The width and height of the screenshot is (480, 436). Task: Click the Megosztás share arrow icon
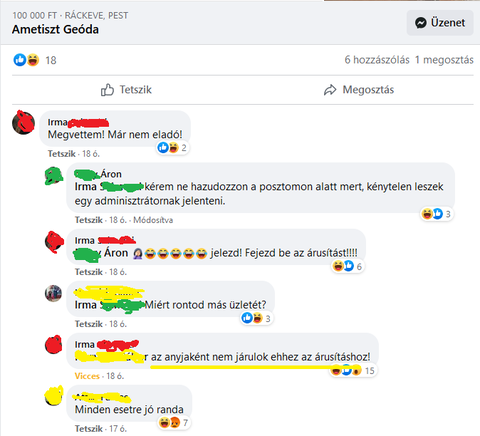pyautogui.click(x=330, y=90)
